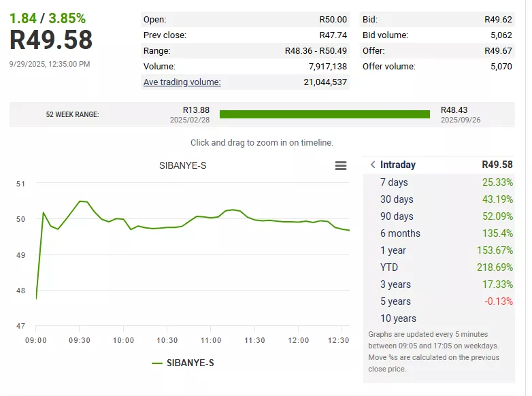The width and height of the screenshot is (532, 396).
Task: Click the Offer value R49.67
Action: tap(498, 51)
